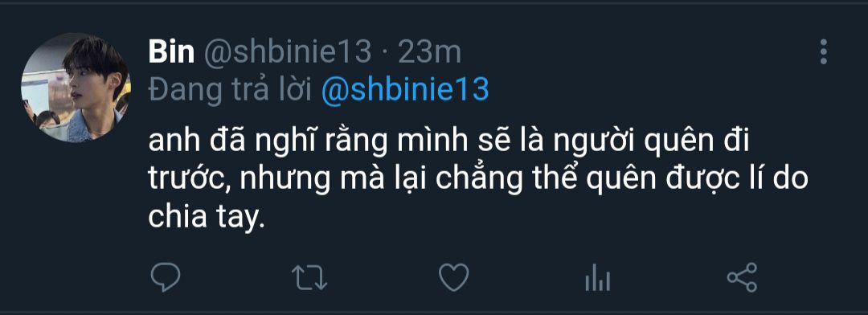Open the tweet by its first line 'anh đã nghĩ rằng'
Viewport: 868px width, 315px height.
448,143
